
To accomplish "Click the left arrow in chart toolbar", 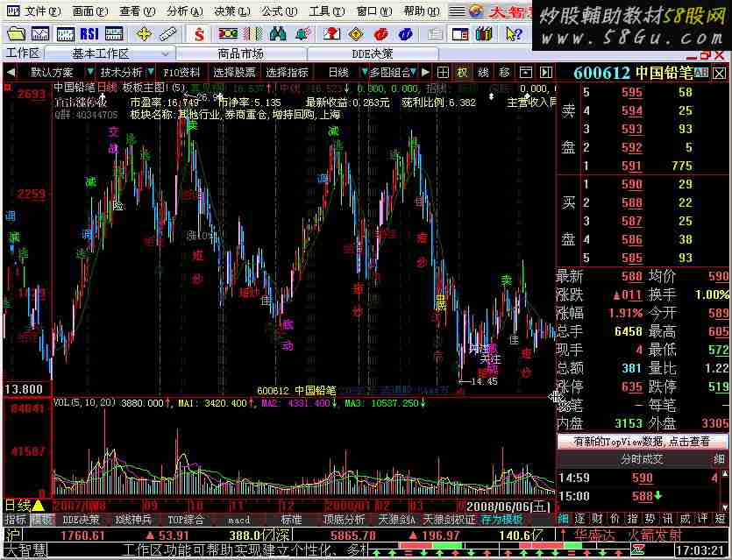I will click(11, 73).
